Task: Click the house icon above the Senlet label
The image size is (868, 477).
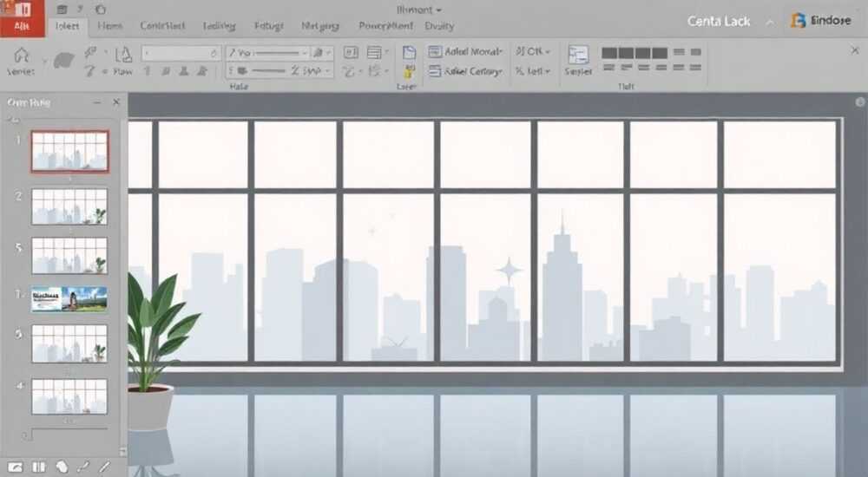Action: click(x=21, y=55)
